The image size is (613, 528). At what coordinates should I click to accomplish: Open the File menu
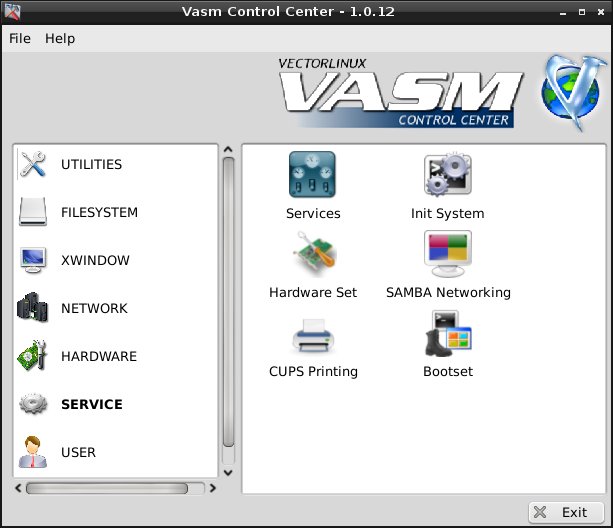tap(20, 38)
